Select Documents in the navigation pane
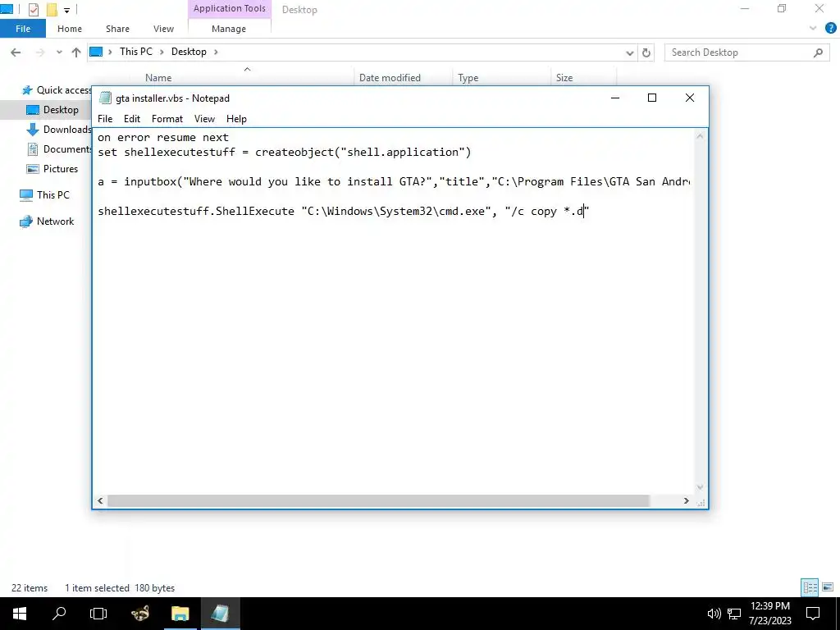The image size is (840, 630). pyautogui.click(x=59, y=149)
